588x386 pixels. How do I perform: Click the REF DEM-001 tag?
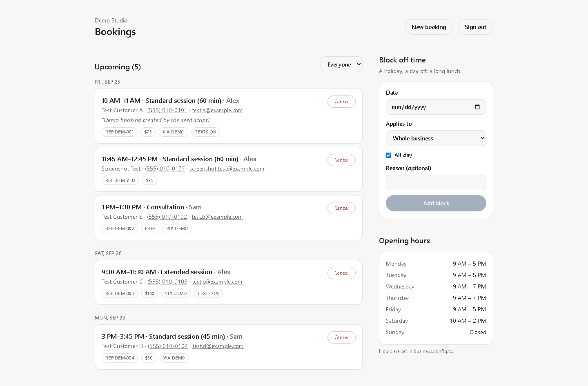pos(119,132)
